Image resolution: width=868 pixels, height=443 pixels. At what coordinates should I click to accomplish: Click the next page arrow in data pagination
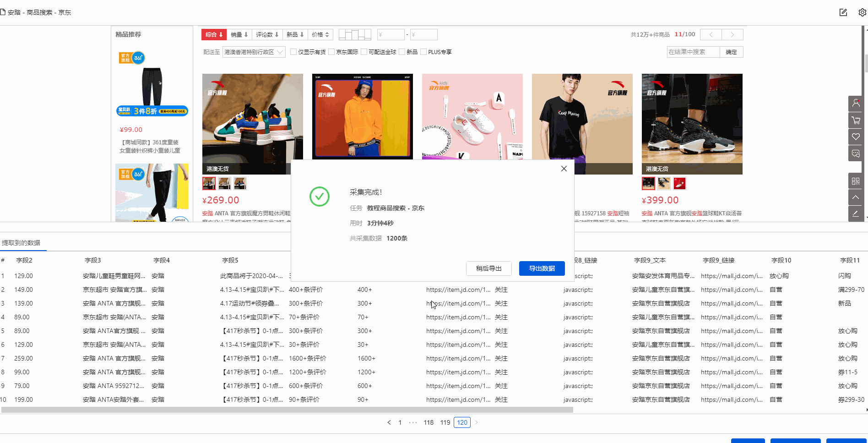[476, 422]
